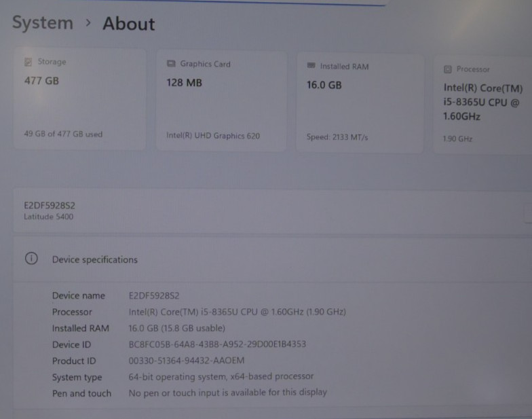532x419 pixels.
Task: Select '16.0 GB (15.8 GB usable)' value
Action: pyautogui.click(x=176, y=328)
